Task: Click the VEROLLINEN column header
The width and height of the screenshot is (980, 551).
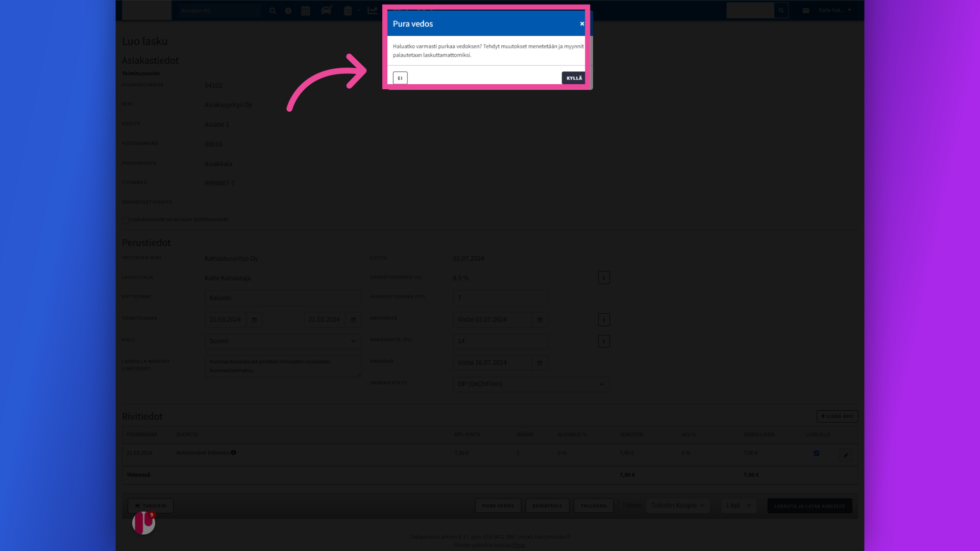Action: tap(759, 435)
